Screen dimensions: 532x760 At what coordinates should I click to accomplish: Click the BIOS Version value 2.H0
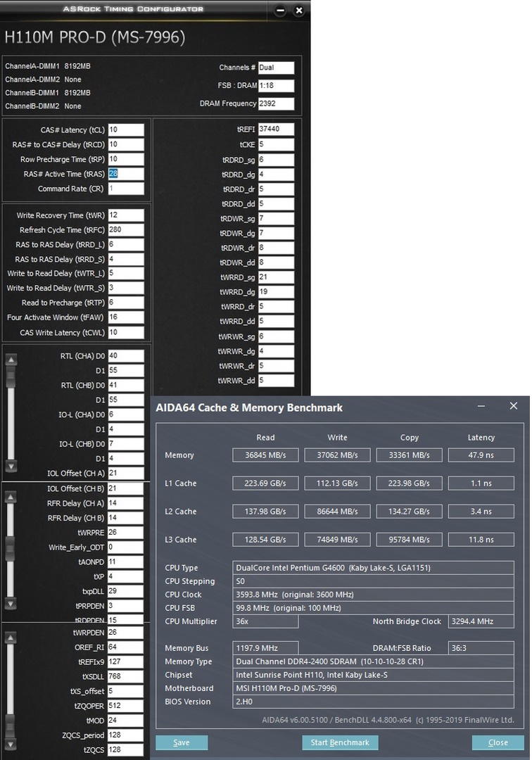(x=373, y=702)
